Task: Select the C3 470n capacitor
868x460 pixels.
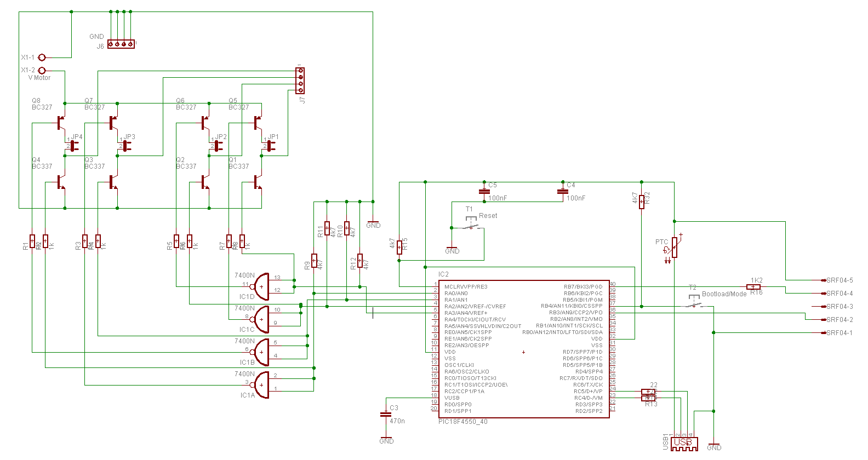Action: click(386, 415)
